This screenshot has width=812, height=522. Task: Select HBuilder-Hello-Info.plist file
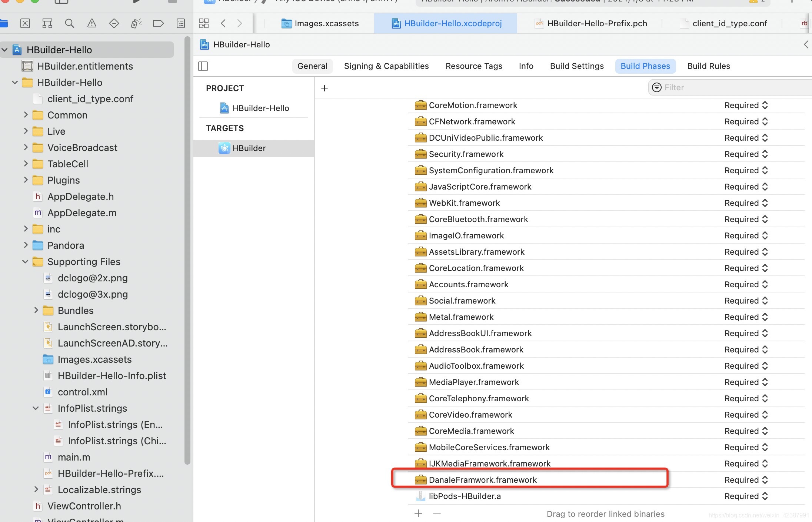click(x=112, y=375)
